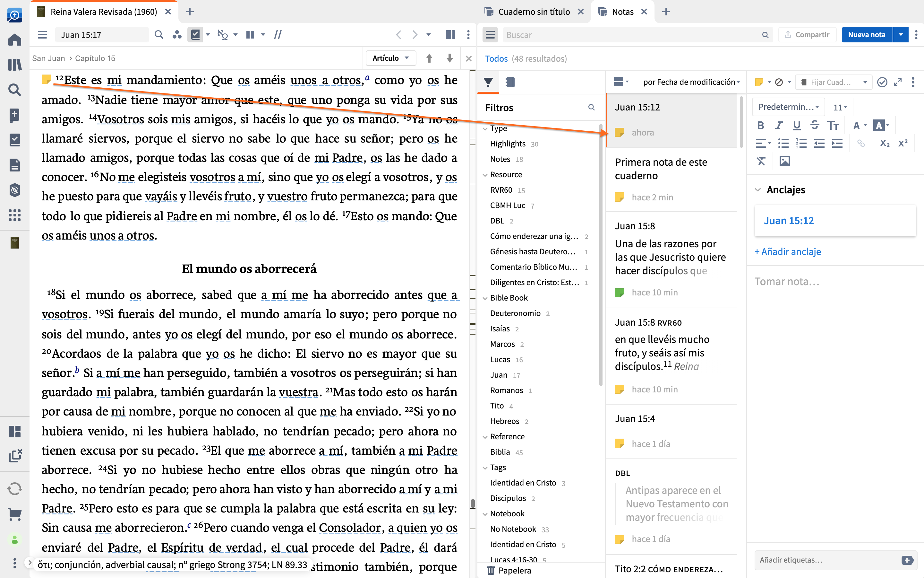
Task: Collapse the Anclajes section
Action: click(x=758, y=189)
